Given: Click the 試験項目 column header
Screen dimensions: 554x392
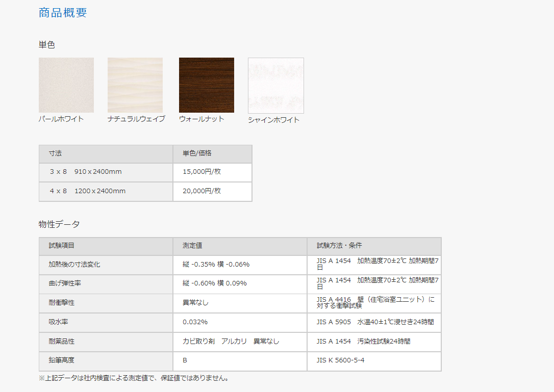Looking at the screenshot, I should [x=61, y=246].
